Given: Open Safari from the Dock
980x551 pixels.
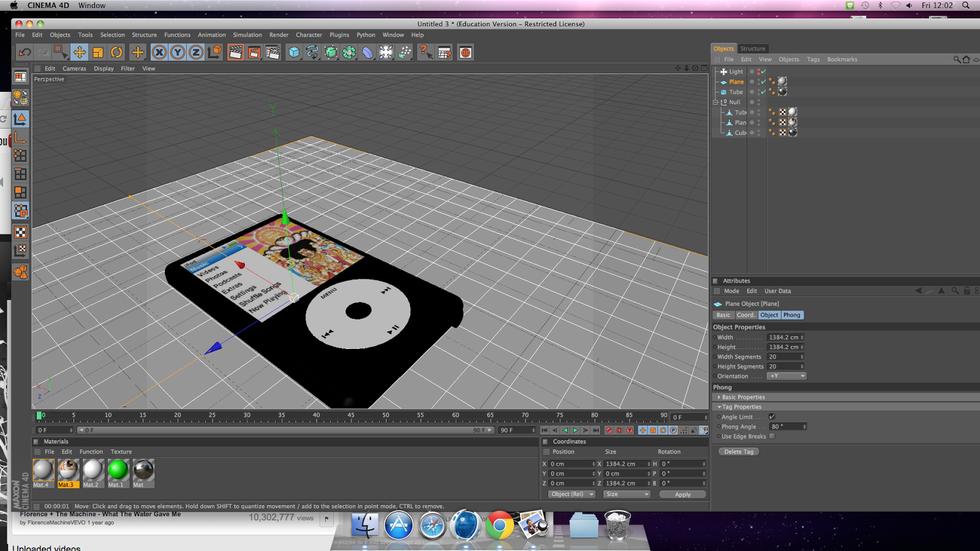Looking at the screenshot, I should [432, 525].
